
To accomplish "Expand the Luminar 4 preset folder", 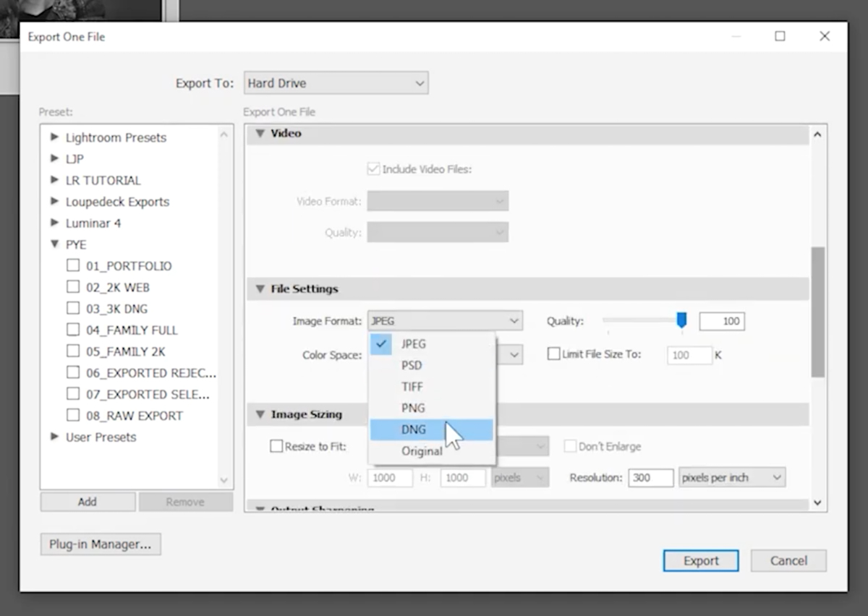I will pos(54,223).
